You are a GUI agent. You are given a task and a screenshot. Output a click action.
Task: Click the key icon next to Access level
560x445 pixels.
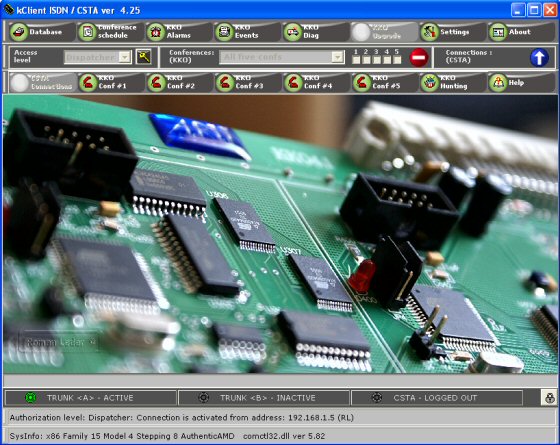144,57
